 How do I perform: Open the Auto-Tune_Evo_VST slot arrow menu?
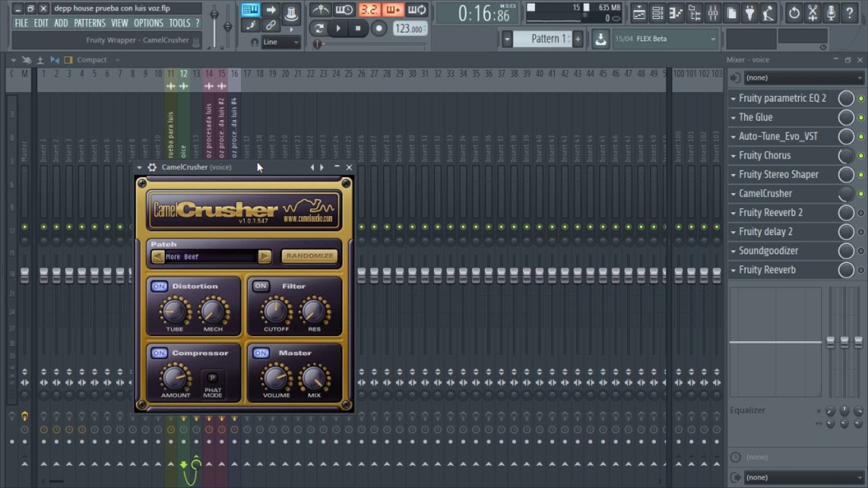click(x=733, y=136)
